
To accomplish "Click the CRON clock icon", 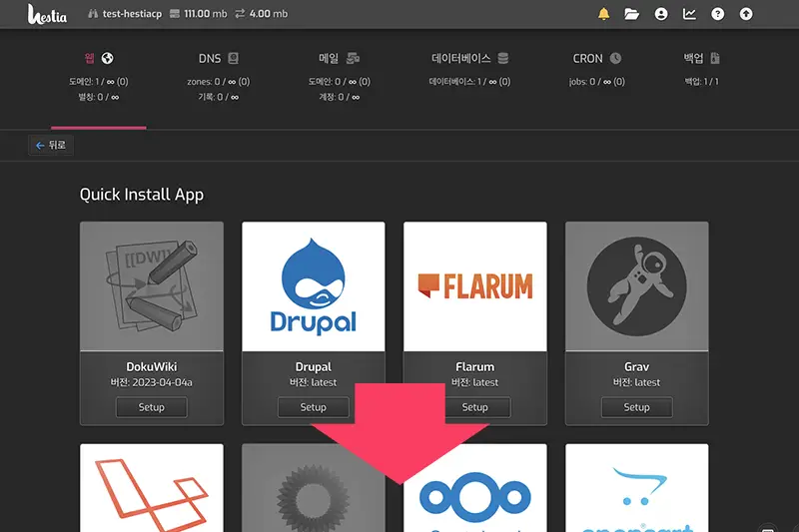I will [615, 58].
